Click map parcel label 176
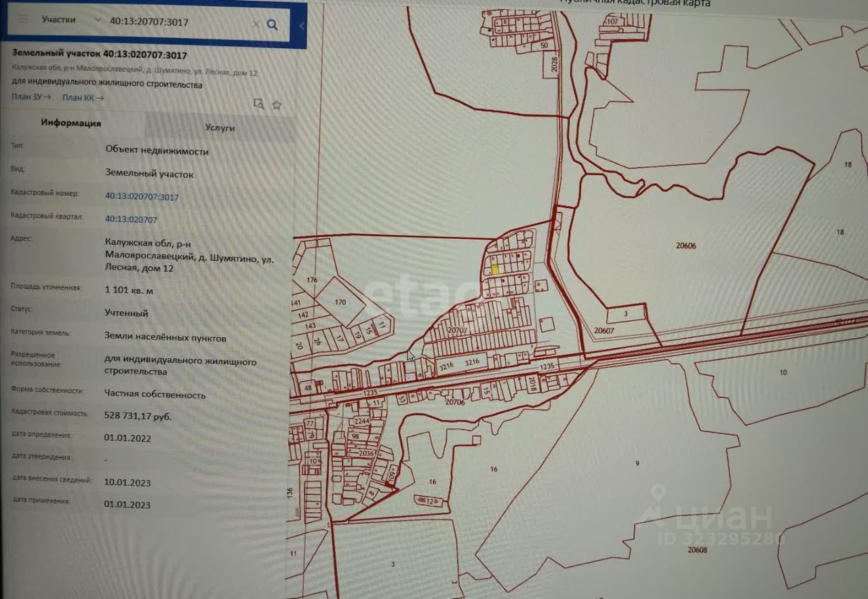This screenshot has height=599, width=868. coord(312,280)
